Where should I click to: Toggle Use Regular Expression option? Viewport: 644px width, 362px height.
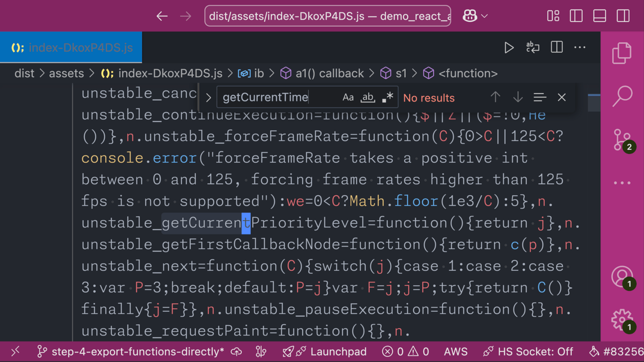pyautogui.click(x=387, y=98)
